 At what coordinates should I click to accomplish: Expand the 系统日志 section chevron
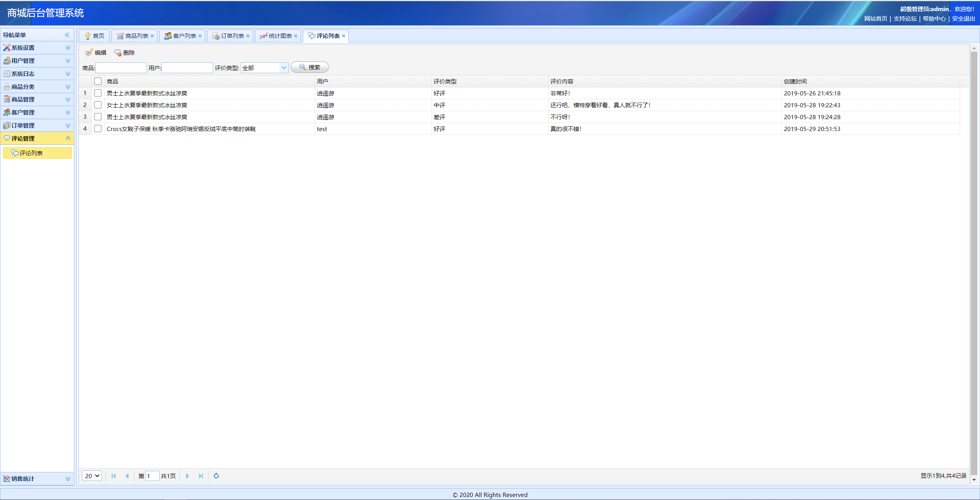click(68, 74)
